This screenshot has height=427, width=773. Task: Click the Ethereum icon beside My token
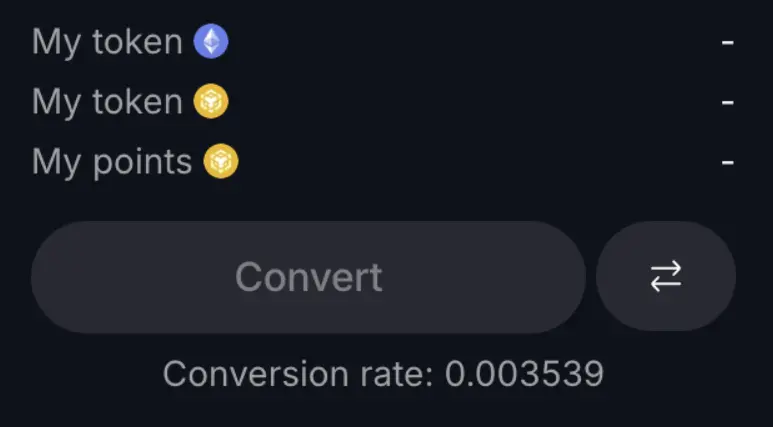[x=210, y=42]
